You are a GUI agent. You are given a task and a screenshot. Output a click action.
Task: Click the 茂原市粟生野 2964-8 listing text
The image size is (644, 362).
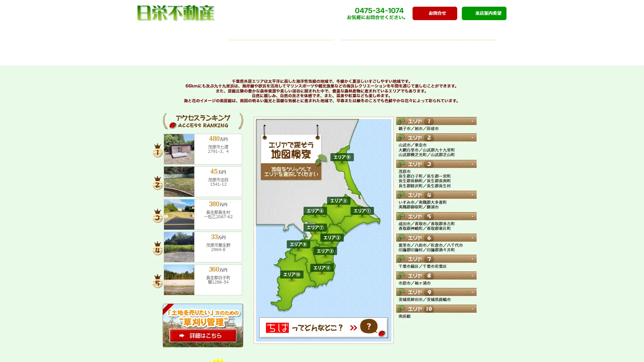click(x=218, y=247)
